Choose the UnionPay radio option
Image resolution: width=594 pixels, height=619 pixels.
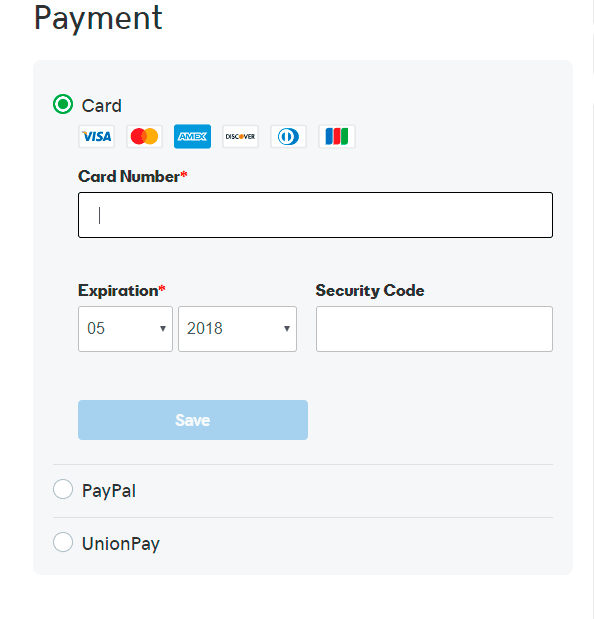[x=63, y=542]
